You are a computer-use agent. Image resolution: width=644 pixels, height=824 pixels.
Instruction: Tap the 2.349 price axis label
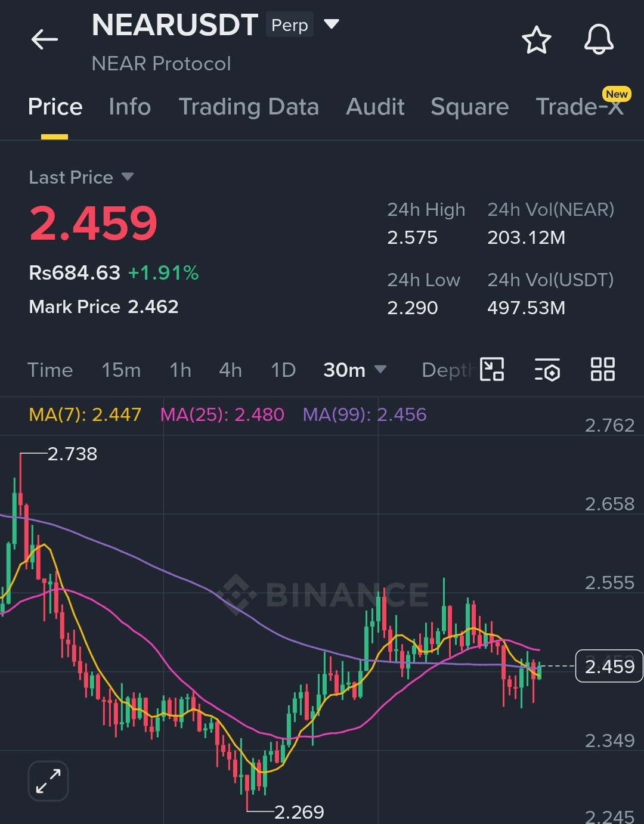(x=609, y=741)
